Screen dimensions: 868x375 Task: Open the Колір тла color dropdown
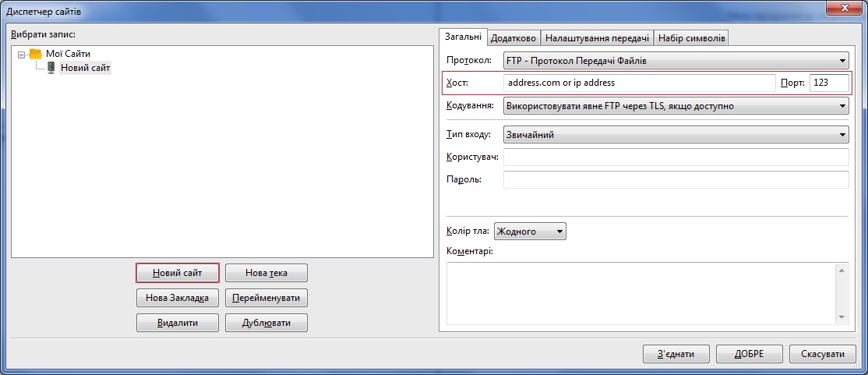pos(529,232)
